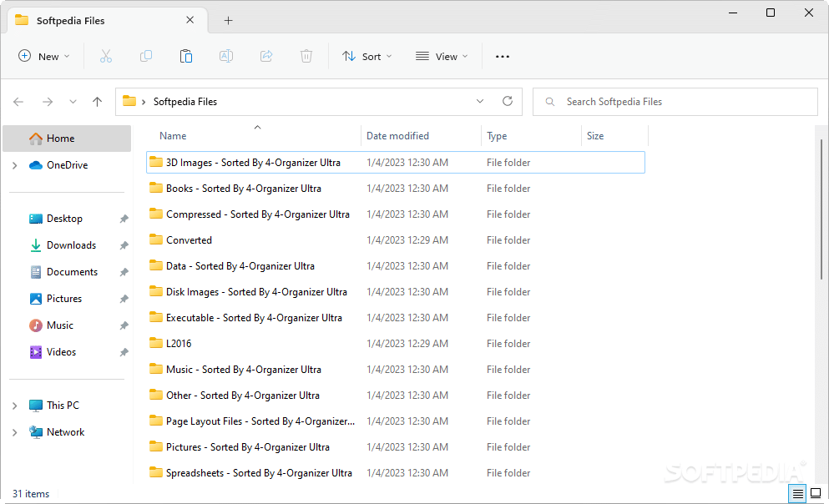Switch to details view in status bar
829x504 pixels.
(x=797, y=494)
